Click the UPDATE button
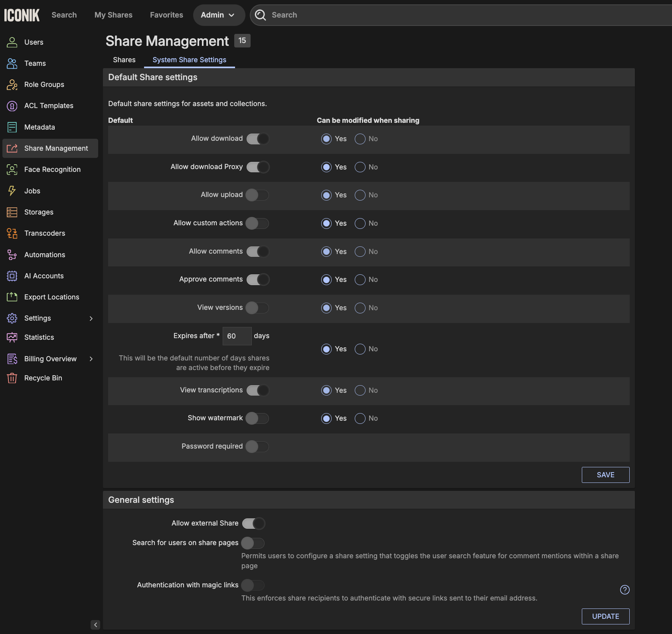672x634 pixels. click(x=605, y=616)
